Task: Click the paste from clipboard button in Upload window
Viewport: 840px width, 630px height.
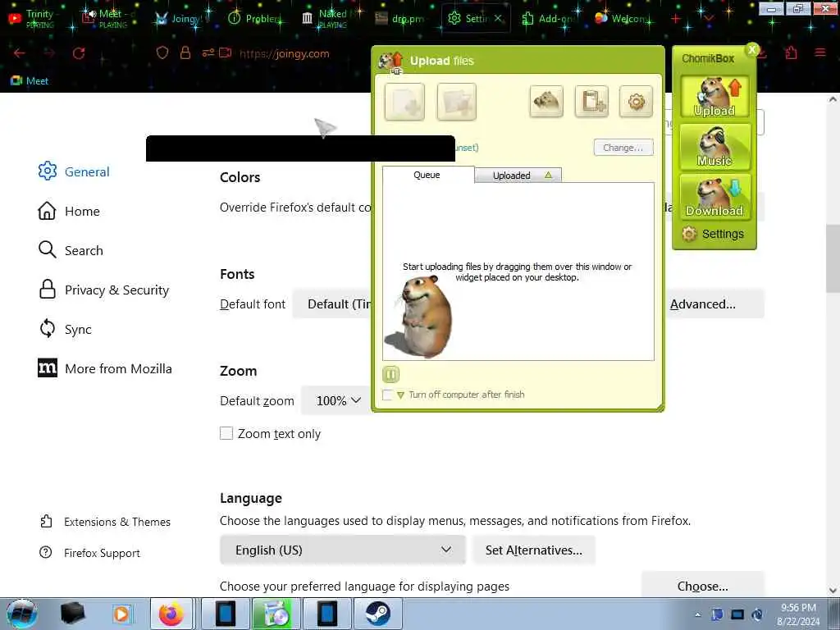Action: point(591,101)
